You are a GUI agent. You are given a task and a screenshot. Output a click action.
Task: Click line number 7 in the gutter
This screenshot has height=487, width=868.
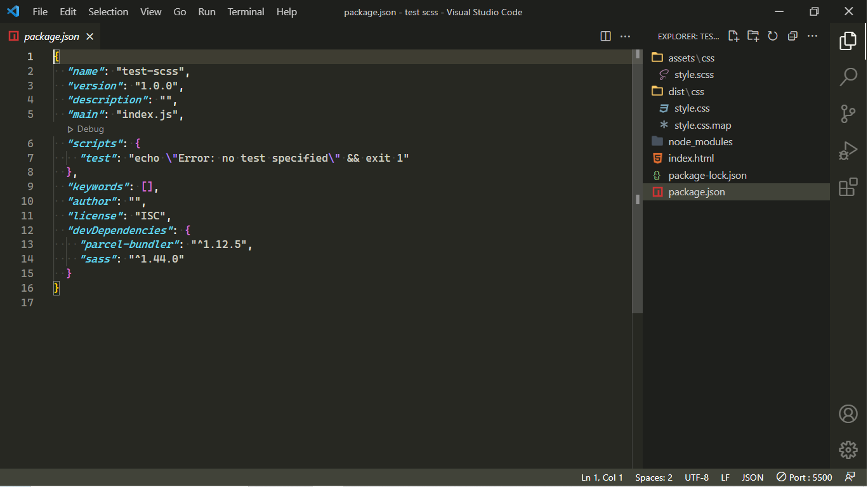pyautogui.click(x=30, y=158)
